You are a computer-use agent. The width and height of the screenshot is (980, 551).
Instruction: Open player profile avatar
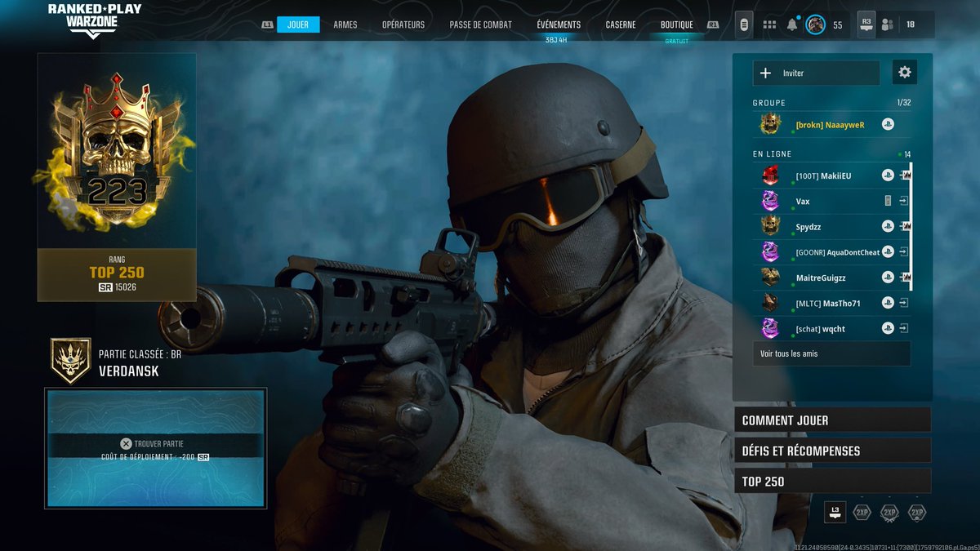[815, 24]
